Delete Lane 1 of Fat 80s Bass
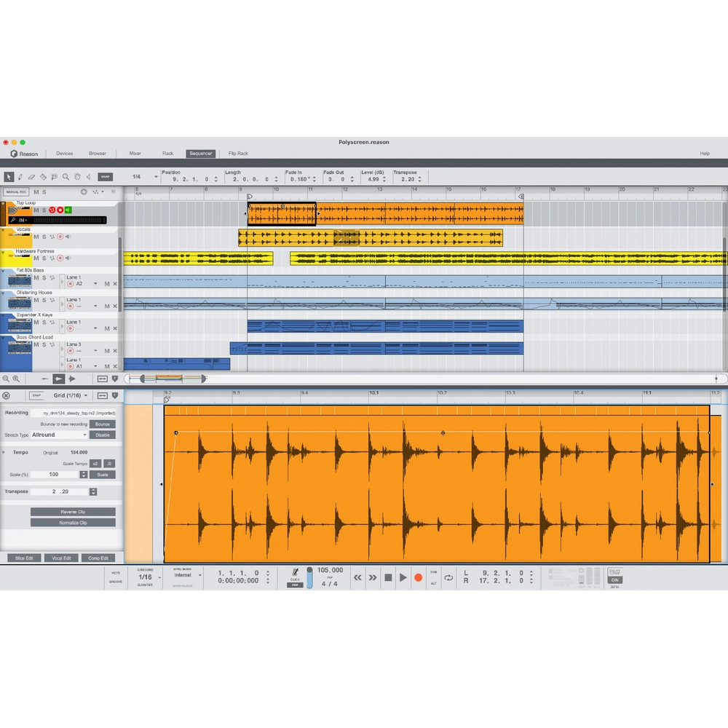Screen dimensions: 728x728 (x=115, y=284)
